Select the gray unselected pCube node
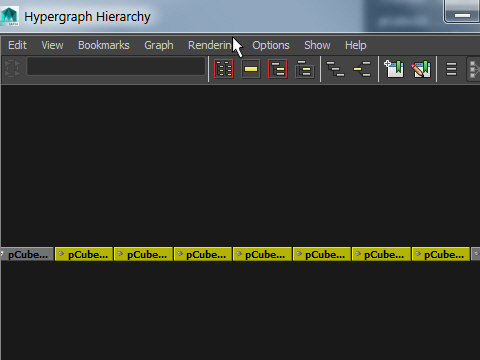480x360 pixels. tap(27, 254)
